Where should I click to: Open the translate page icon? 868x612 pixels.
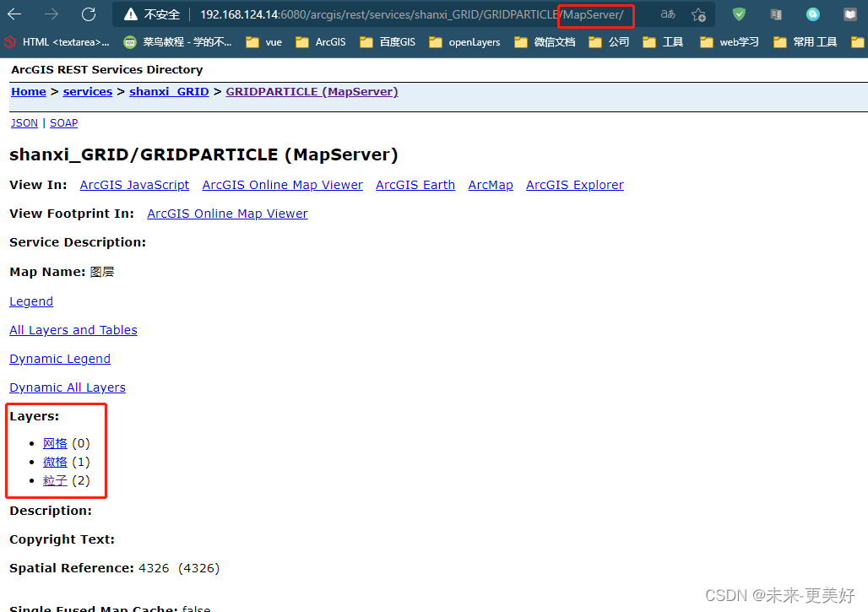668,14
